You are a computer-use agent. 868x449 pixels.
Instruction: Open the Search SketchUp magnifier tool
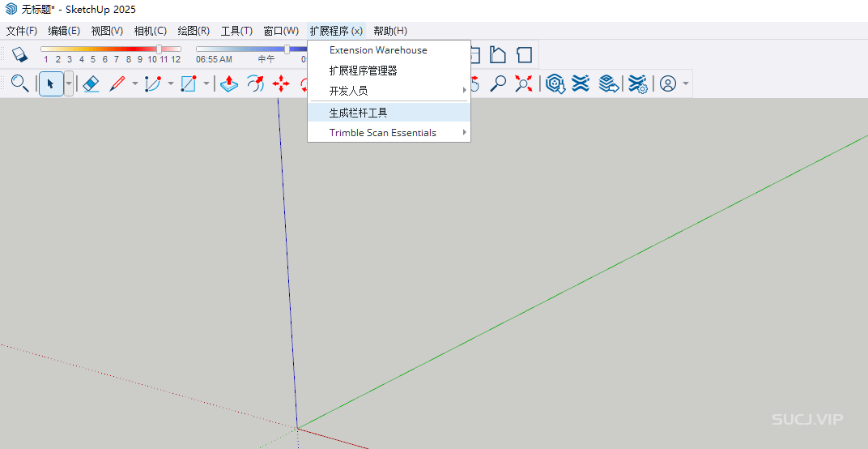click(20, 83)
